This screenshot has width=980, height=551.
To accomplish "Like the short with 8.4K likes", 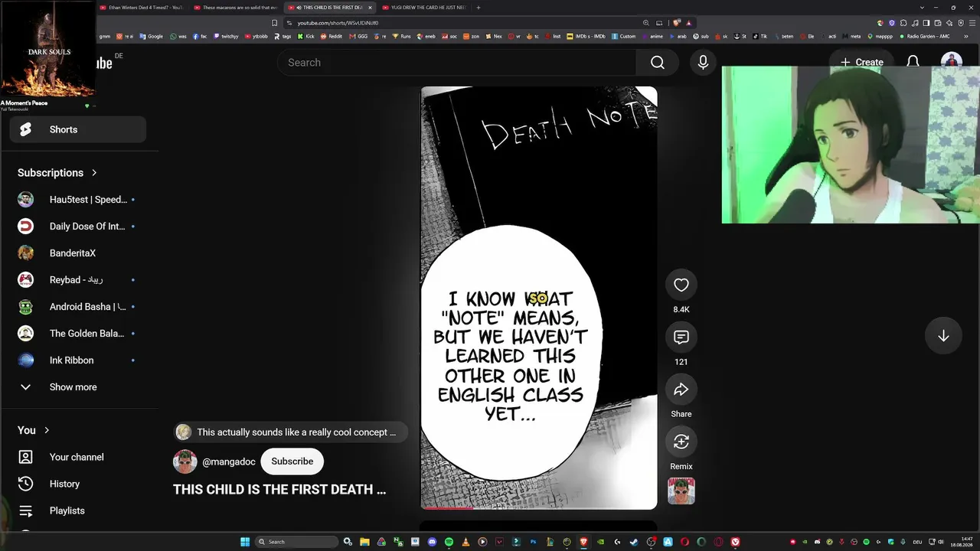I will [681, 285].
